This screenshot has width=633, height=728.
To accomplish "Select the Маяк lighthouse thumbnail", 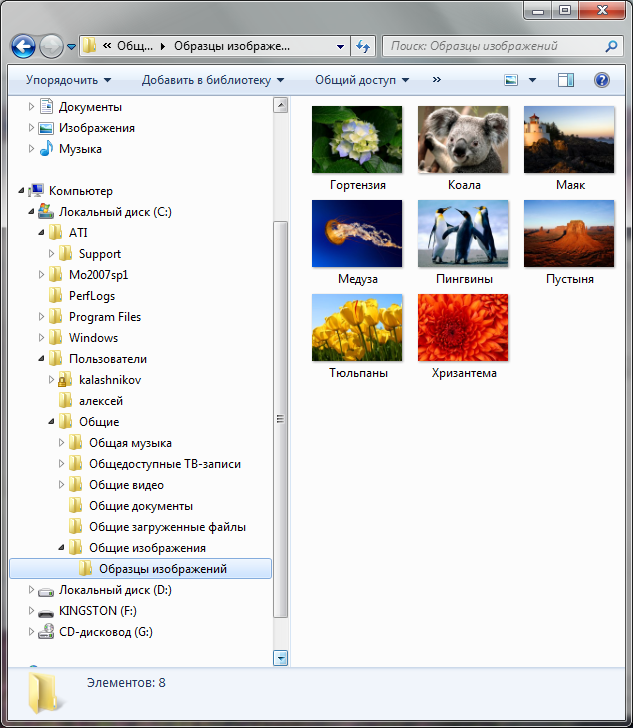I will click(569, 140).
